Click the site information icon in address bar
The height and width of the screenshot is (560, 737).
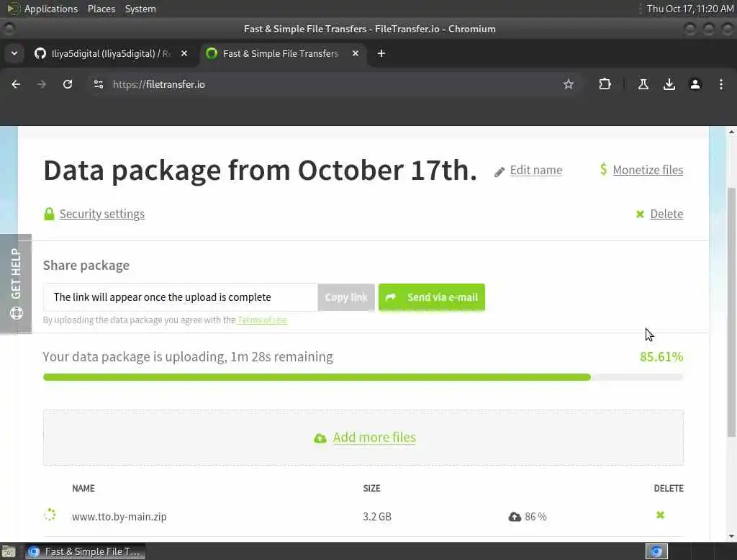point(99,84)
